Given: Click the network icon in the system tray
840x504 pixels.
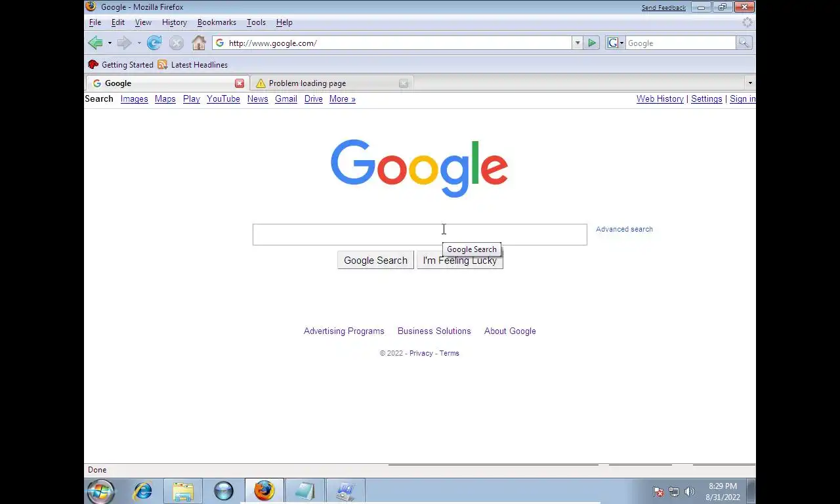Looking at the screenshot, I should pos(674,492).
